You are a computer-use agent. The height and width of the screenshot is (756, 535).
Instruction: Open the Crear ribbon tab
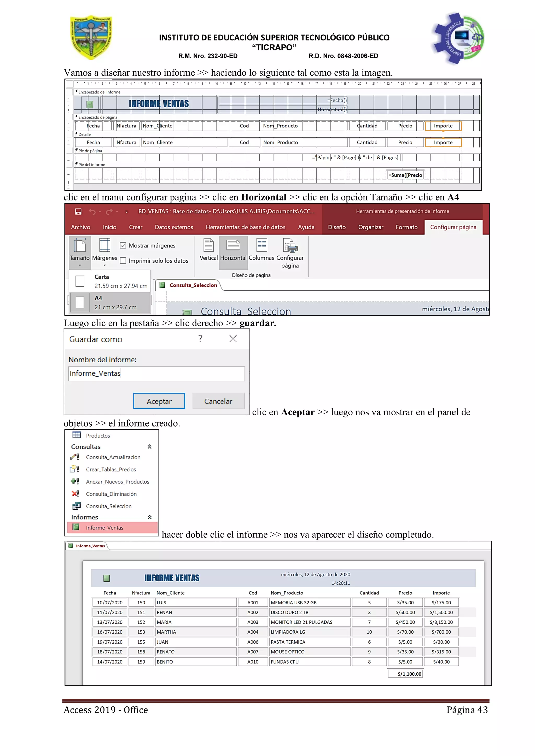136,227
